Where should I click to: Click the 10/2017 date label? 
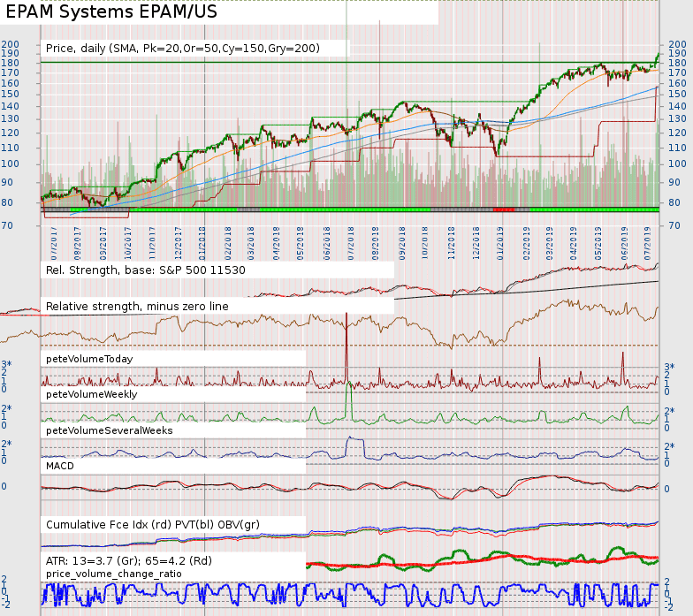127,244
